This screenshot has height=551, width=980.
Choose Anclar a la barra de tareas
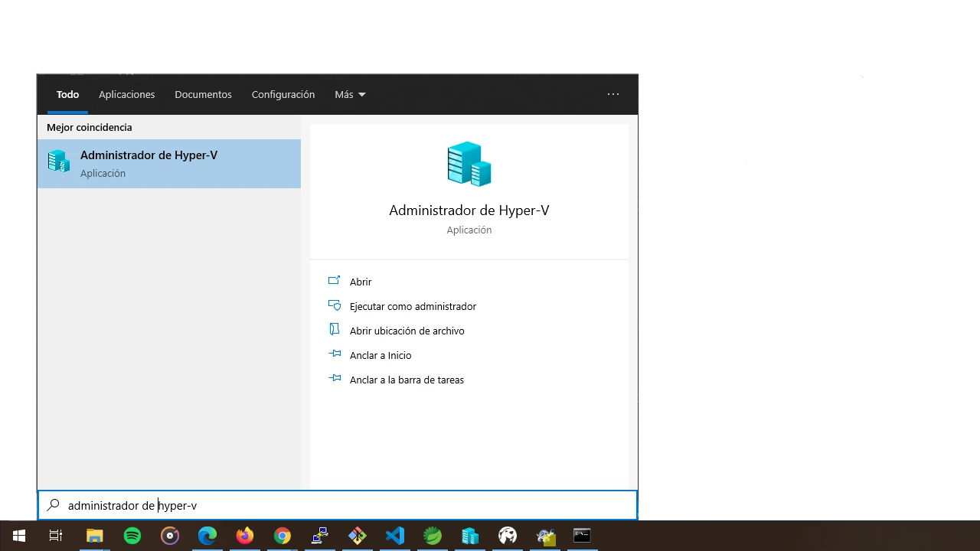(x=407, y=380)
